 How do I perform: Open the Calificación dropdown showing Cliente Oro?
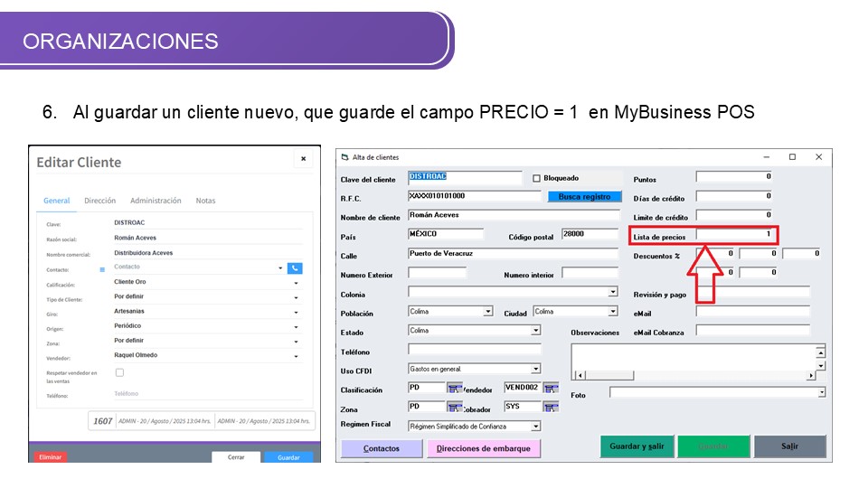[296, 283]
